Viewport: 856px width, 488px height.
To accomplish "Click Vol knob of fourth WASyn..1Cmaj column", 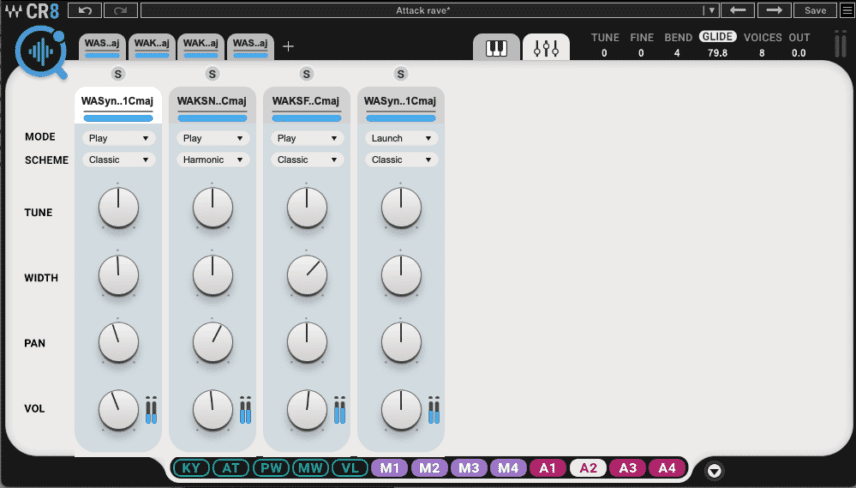I will pyautogui.click(x=401, y=410).
